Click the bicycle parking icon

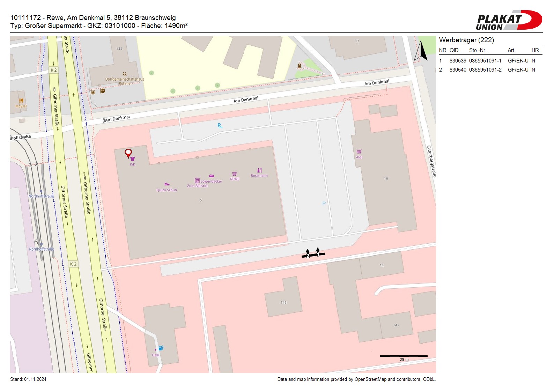[x=220, y=126]
